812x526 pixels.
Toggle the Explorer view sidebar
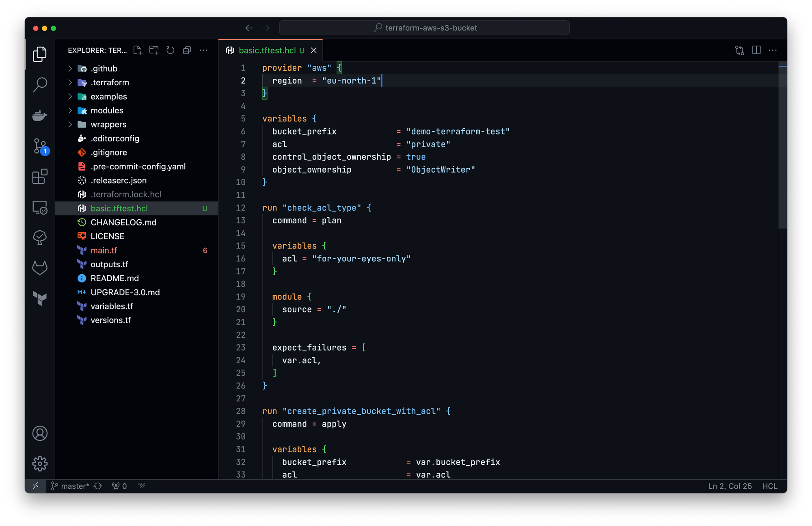coord(40,54)
